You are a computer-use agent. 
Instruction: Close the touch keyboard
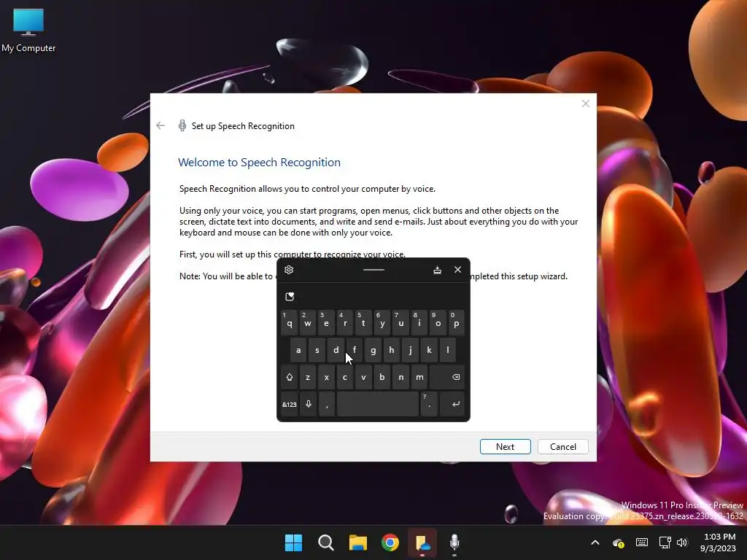[x=458, y=270]
